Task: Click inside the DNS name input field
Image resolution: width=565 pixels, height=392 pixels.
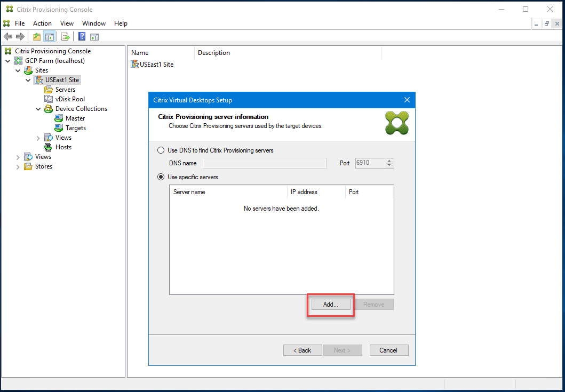Action: 264,163
